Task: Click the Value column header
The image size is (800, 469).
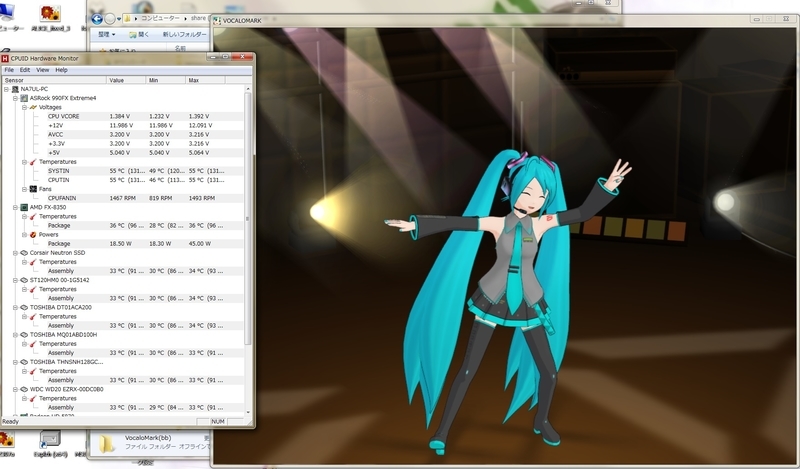Action: [126, 80]
